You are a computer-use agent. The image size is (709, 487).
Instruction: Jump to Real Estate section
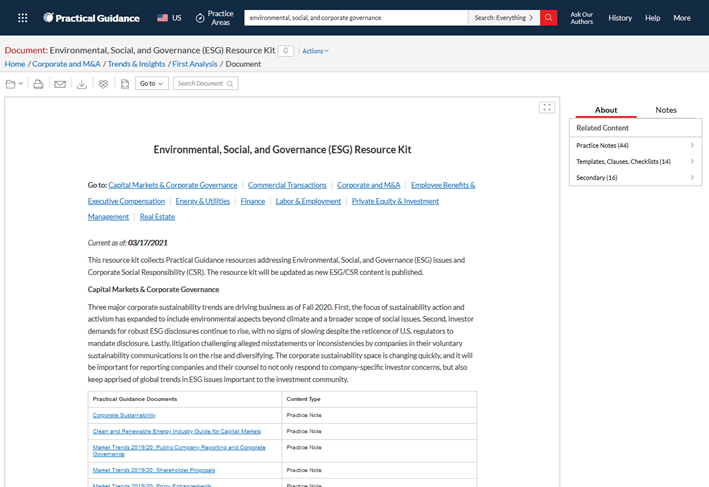coord(157,217)
